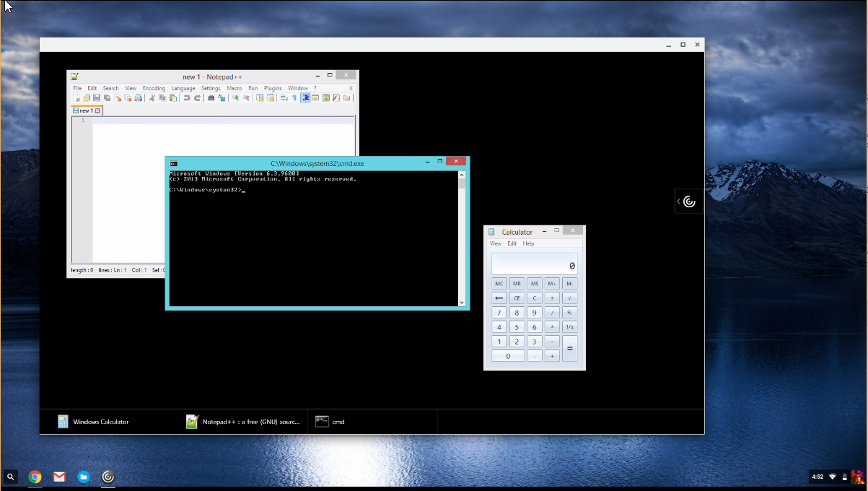
Task: Click the Print icon in Notepad++ toolbar
Action: 138,98
